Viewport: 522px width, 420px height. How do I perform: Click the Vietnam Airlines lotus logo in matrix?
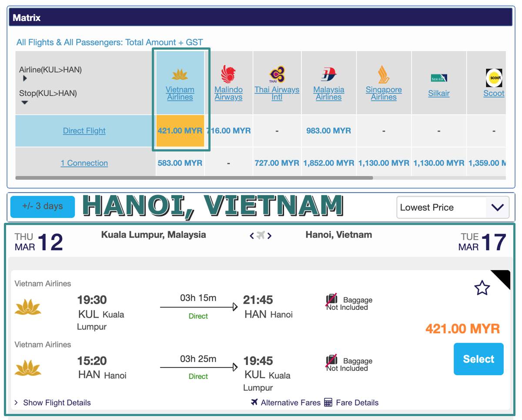[180, 75]
